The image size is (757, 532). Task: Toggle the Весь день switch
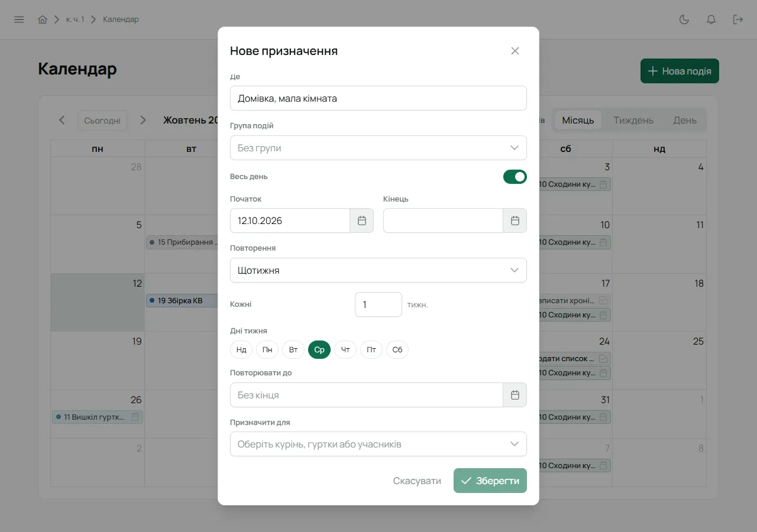pos(515,177)
